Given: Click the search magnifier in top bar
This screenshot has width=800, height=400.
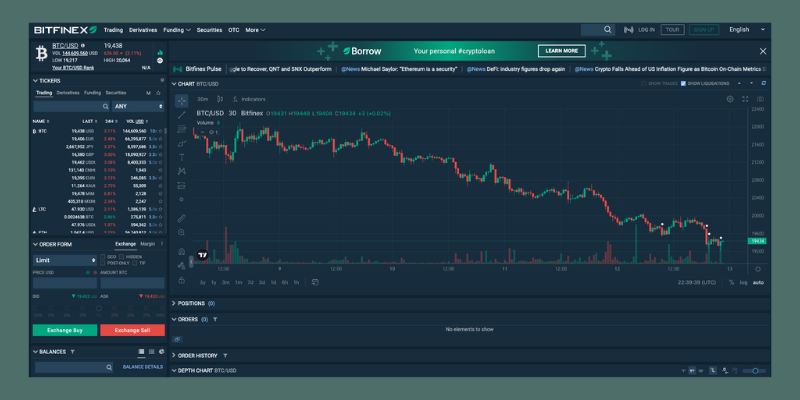Looking at the screenshot, I should [608, 30].
